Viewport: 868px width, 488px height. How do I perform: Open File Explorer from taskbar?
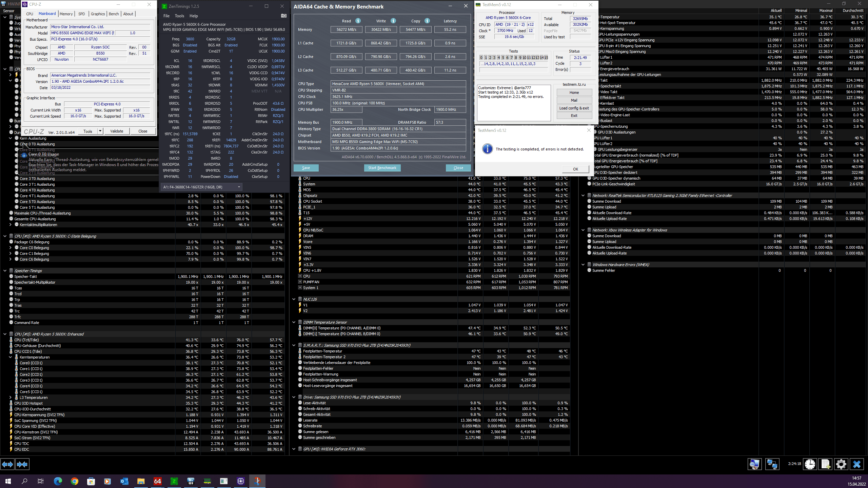point(141,481)
